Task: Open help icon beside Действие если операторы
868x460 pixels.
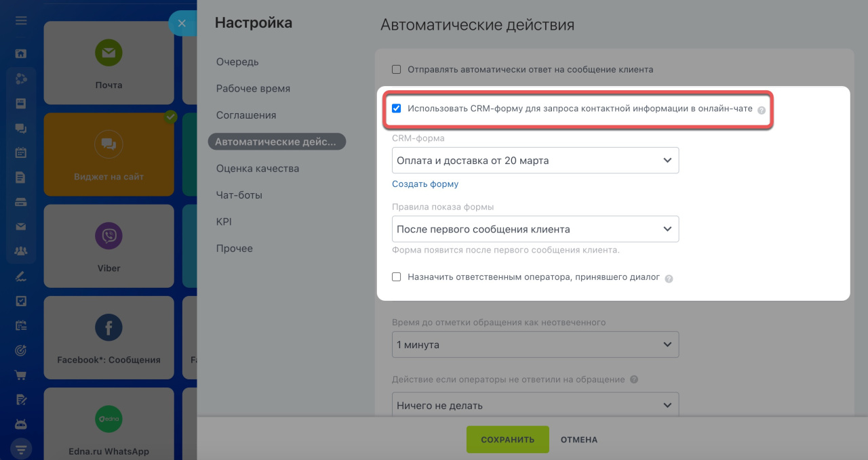Action: pyautogui.click(x=634, y=380)
